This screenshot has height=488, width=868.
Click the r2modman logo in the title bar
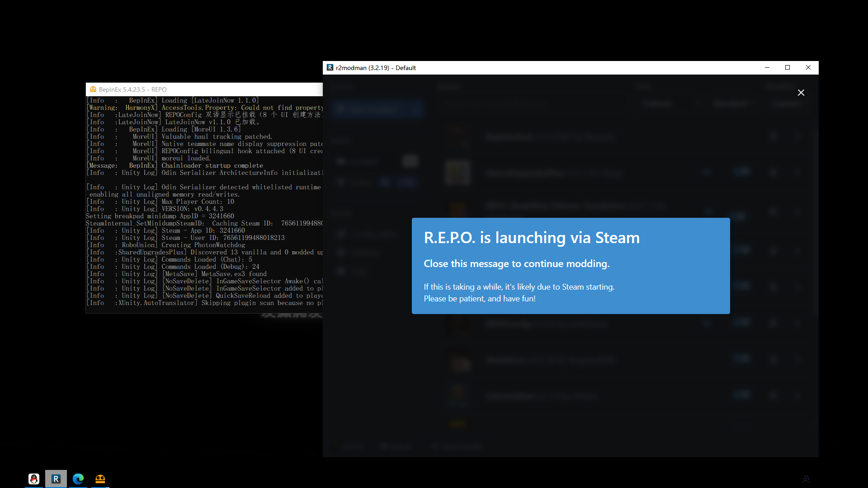click(x=330, y=68)
